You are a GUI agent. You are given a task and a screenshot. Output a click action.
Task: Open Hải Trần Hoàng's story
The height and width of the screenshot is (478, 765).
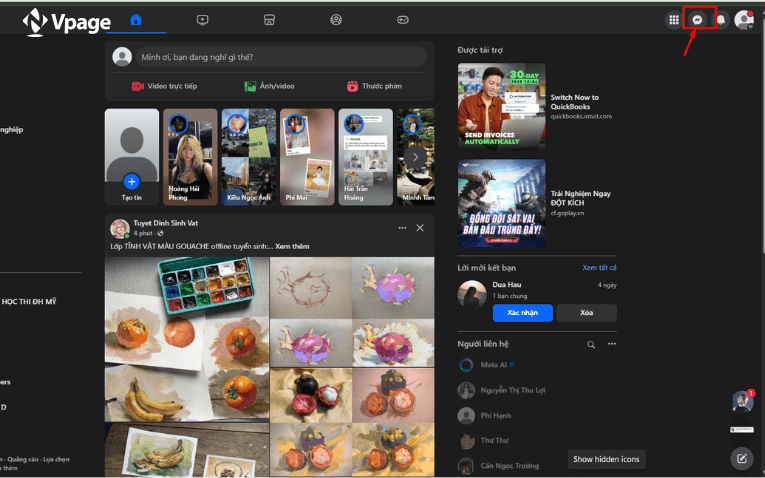click(365, 157)
